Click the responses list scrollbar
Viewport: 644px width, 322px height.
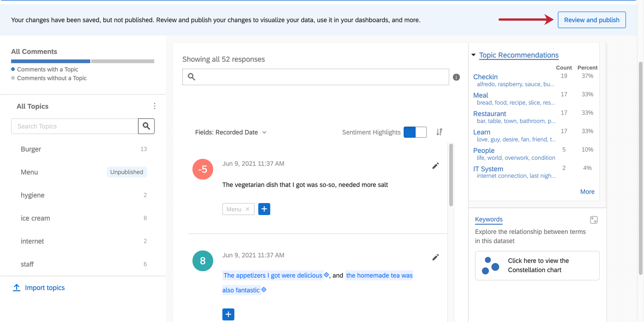(x=451, y=175)
